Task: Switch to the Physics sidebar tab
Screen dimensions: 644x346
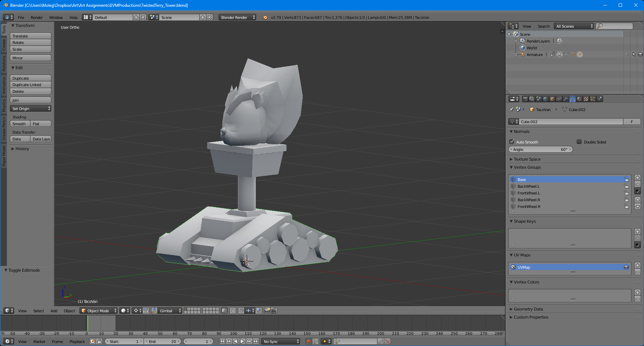Action: 4,105
